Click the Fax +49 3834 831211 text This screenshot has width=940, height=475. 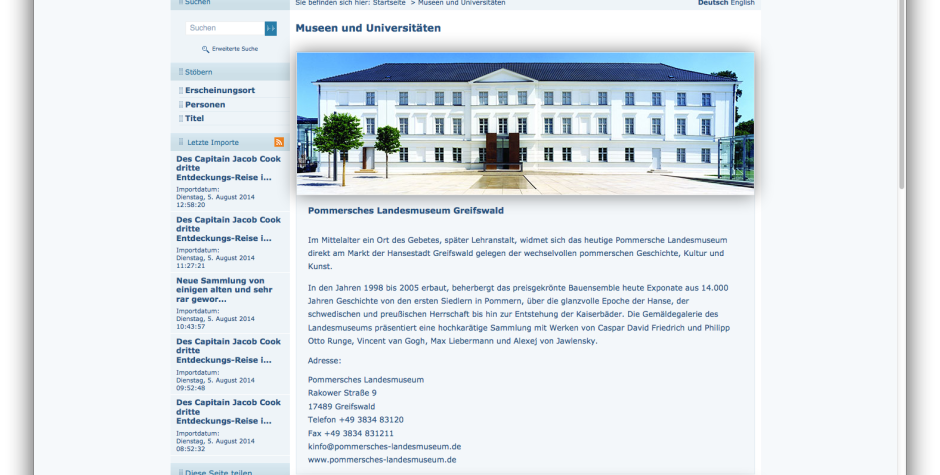tap(351, 433)
